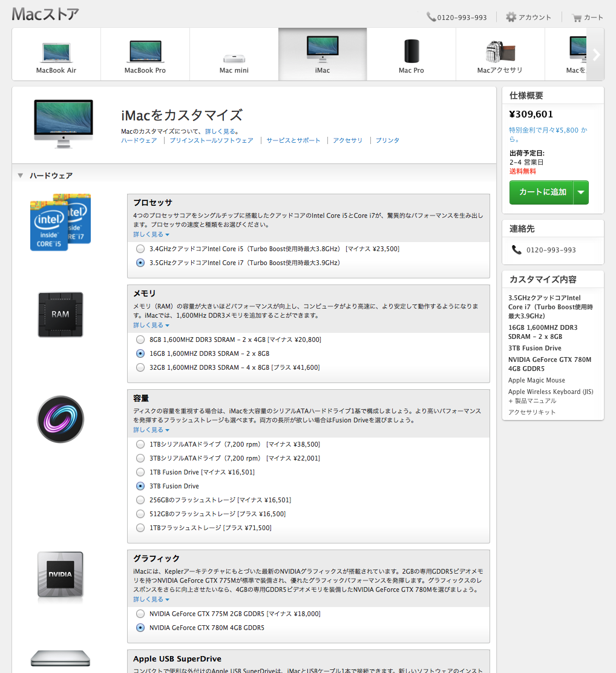The width and height of the screenshot is (616, 673).
Task: Expand 詳しく見る under グラフィック
Action: [151, 600]
